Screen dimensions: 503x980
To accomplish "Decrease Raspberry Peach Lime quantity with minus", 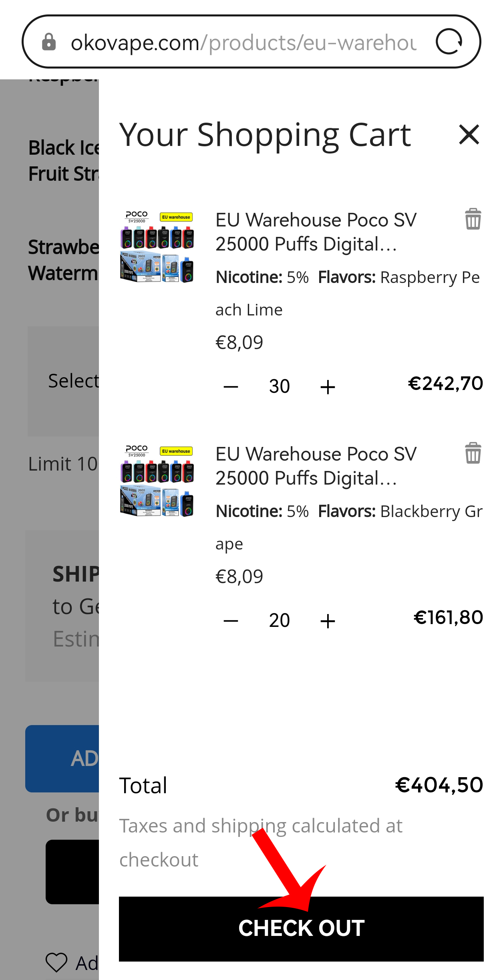I will (x=231, y=387).
